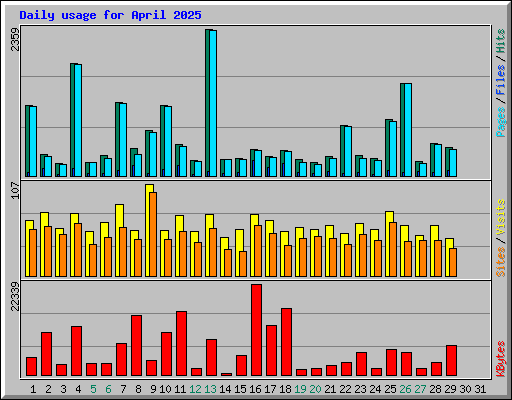Click day 29 on the x-axis
The image size is (512, 400).
point(450,389)
